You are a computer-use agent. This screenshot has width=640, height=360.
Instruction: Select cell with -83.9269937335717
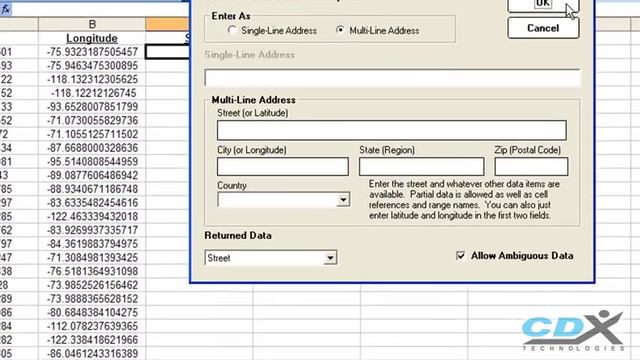92,230
